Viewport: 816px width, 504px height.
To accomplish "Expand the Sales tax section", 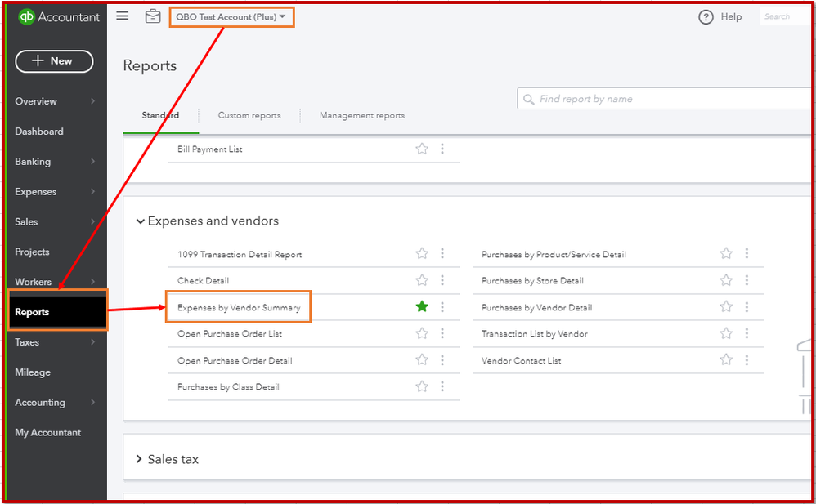I will click(140, 459).
